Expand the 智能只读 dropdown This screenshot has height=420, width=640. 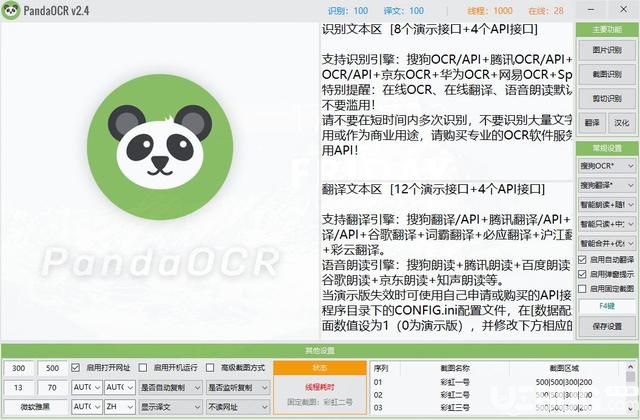(x=607, y=224)
